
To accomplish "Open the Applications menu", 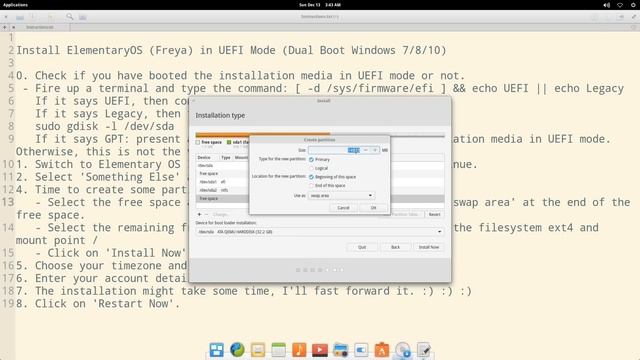I will [15, 5].
